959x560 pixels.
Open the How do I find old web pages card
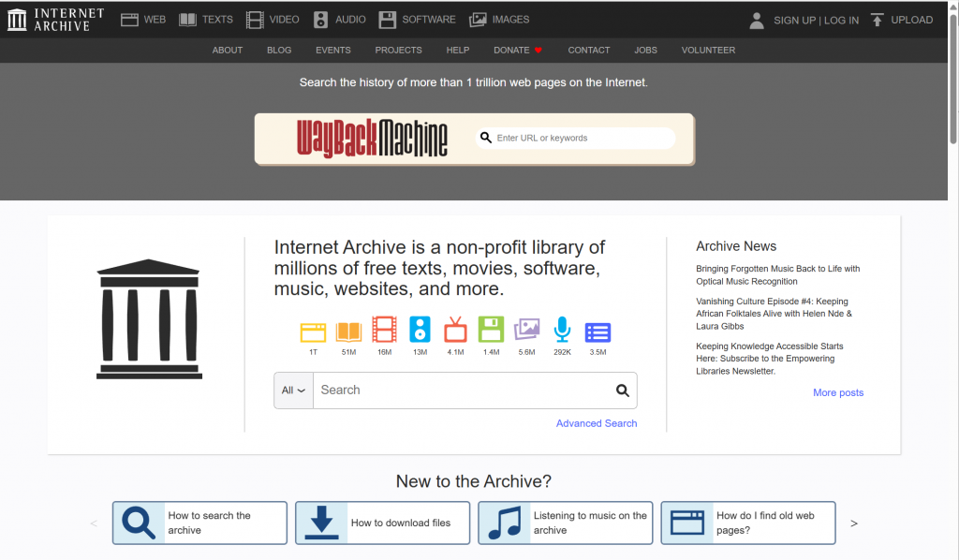click(748, 523)
